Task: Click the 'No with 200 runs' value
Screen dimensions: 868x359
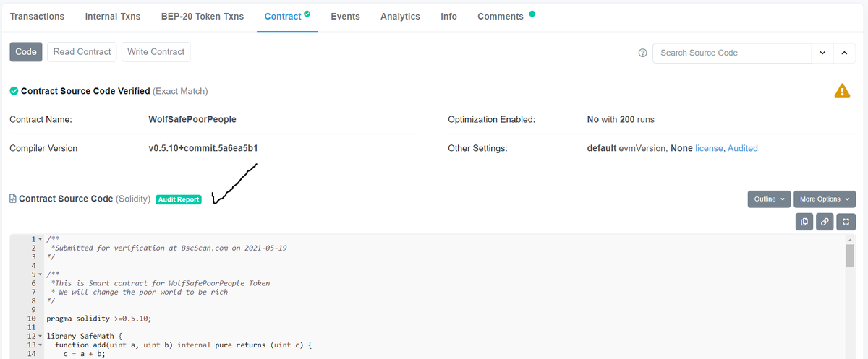Action: [x=621, y=119]
